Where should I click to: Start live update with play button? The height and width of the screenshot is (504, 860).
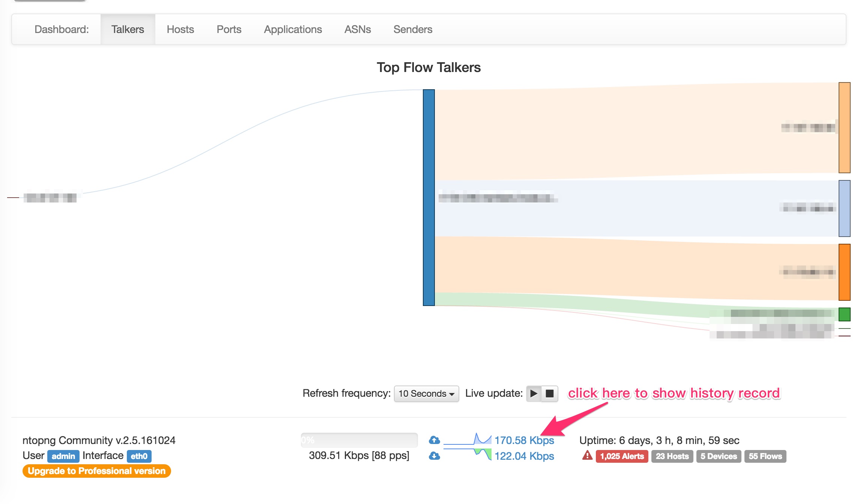534,394
